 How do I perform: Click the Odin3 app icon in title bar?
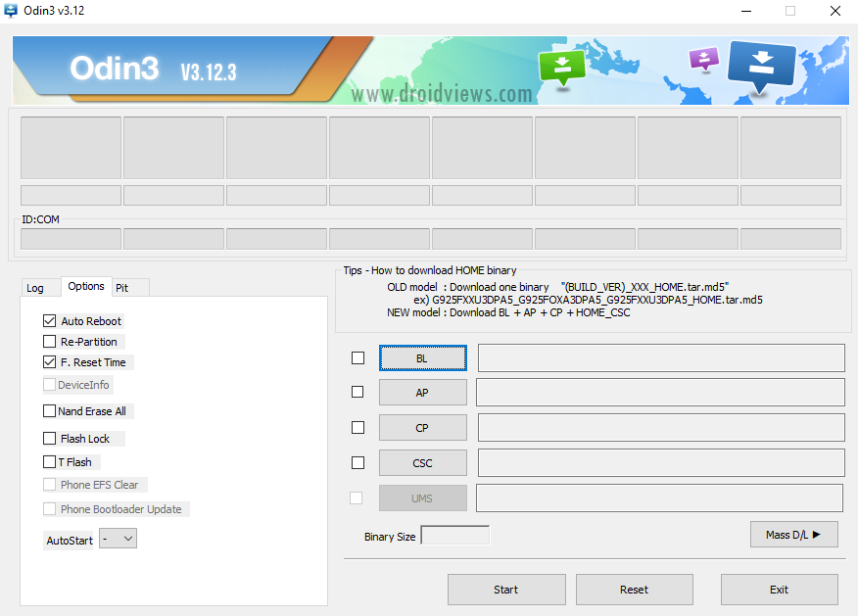(x=11, y=11)
